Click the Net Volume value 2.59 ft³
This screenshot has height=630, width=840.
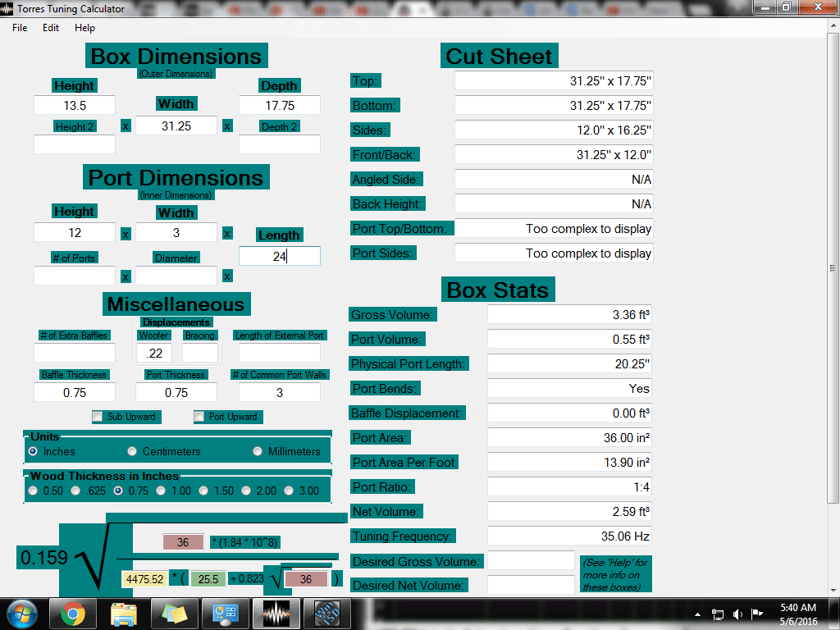pyautogui.click(x=569, y=511)
